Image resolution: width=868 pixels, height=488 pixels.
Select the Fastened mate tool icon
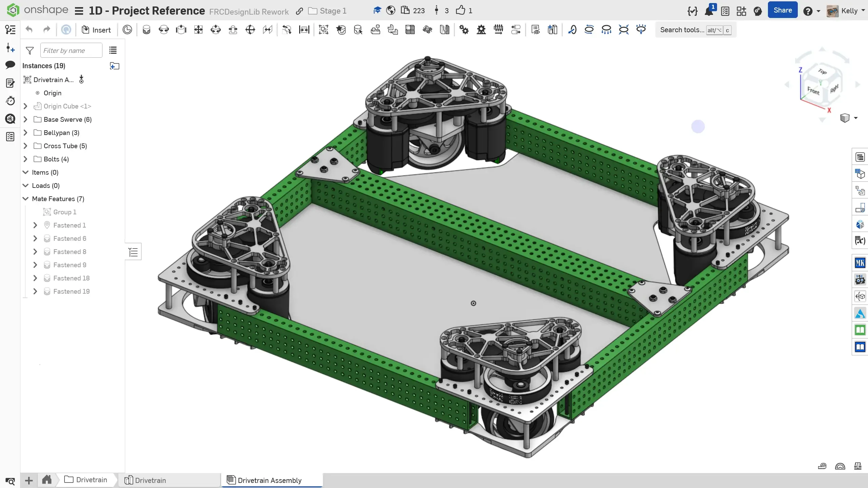tap(146, 30)
